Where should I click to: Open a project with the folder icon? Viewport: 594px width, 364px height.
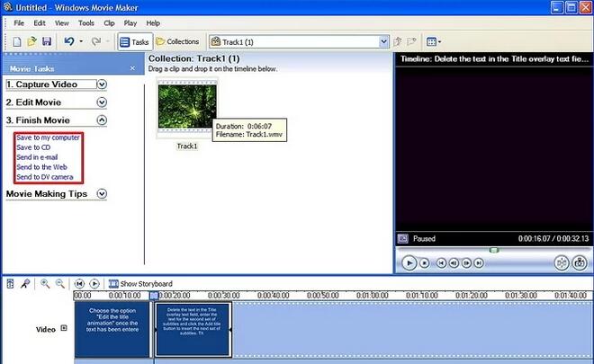click(31, 41)
